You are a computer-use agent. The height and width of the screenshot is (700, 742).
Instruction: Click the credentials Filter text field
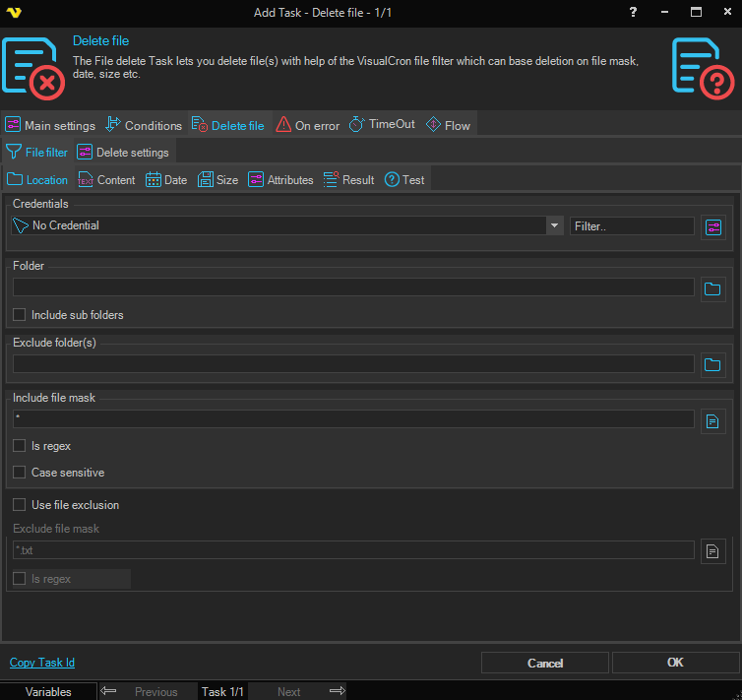(632, 226)
